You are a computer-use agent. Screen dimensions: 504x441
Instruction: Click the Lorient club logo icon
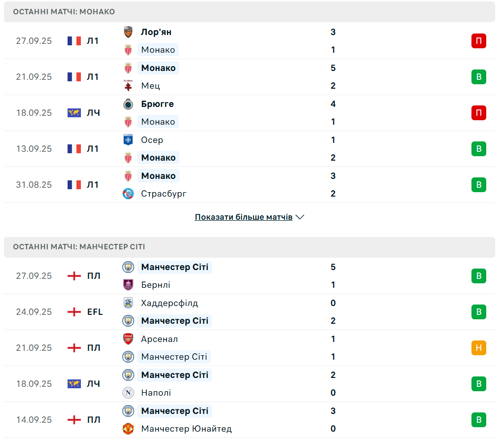[128, 32]
